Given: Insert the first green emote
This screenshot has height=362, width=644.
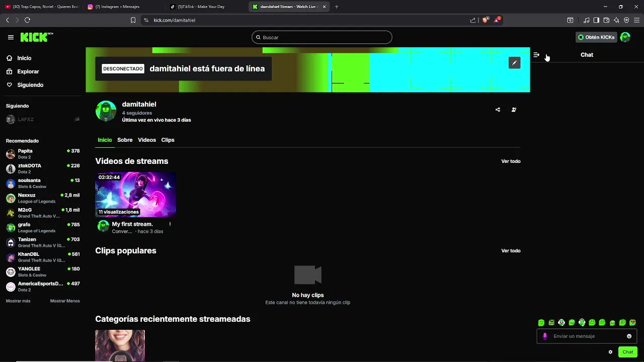Looking at the screenshot, I should point(541,323).
